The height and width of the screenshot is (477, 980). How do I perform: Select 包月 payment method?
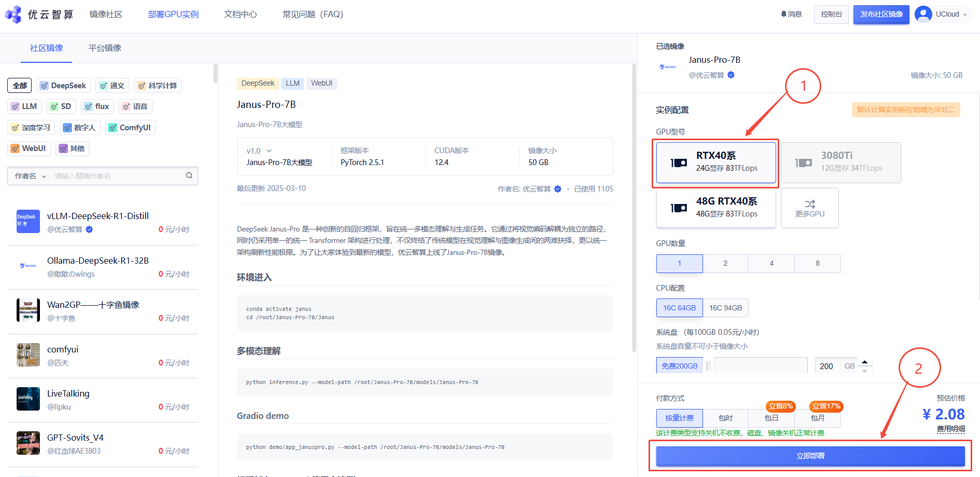818,418
